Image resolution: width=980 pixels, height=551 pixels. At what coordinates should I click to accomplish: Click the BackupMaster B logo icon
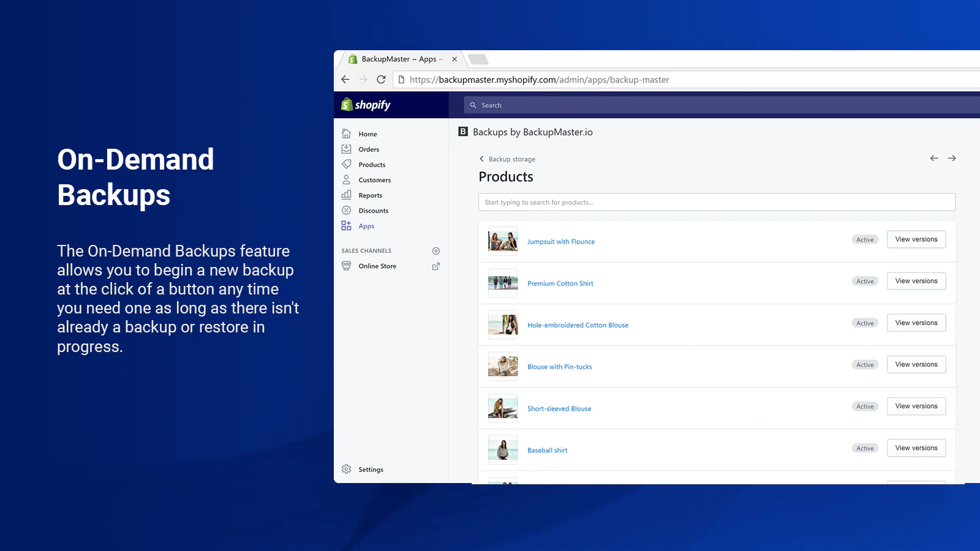463,132
